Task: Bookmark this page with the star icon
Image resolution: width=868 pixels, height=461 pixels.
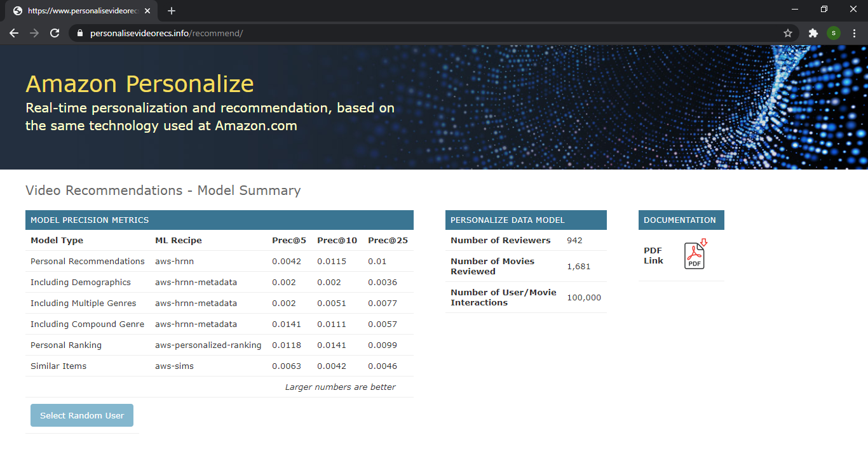Action: [x=788, y=33]
